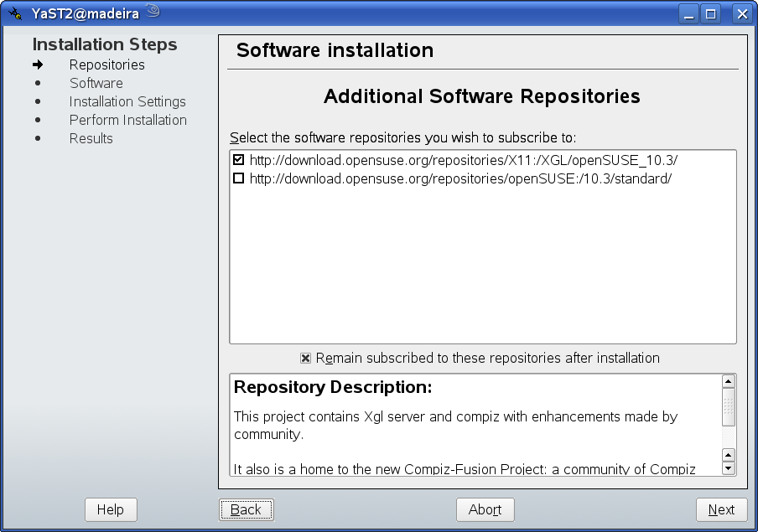Click the current-step arrow beside Repositories
The width and height of the screenshot is (758, 532).
[38, 65]
